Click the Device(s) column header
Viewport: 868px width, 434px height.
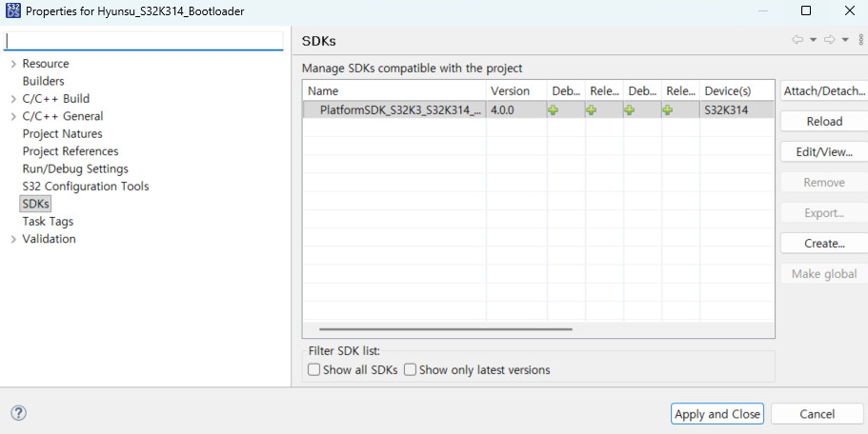[737, 91]
